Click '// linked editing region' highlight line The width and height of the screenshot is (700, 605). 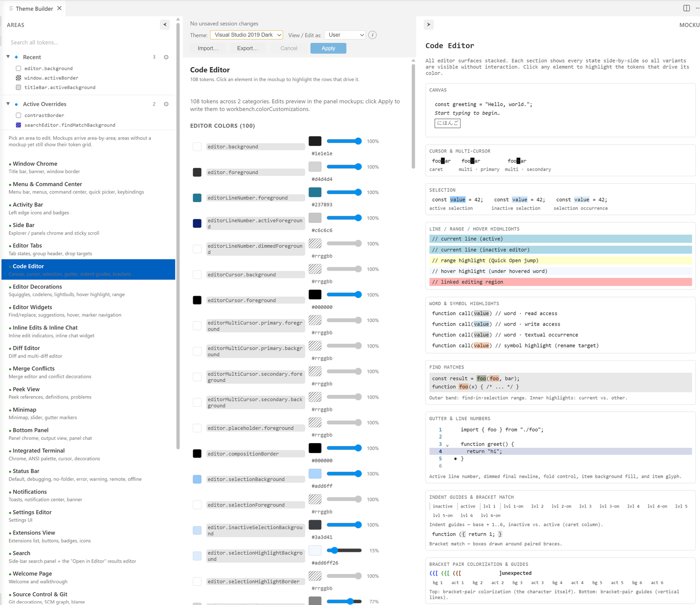point(560,282)
